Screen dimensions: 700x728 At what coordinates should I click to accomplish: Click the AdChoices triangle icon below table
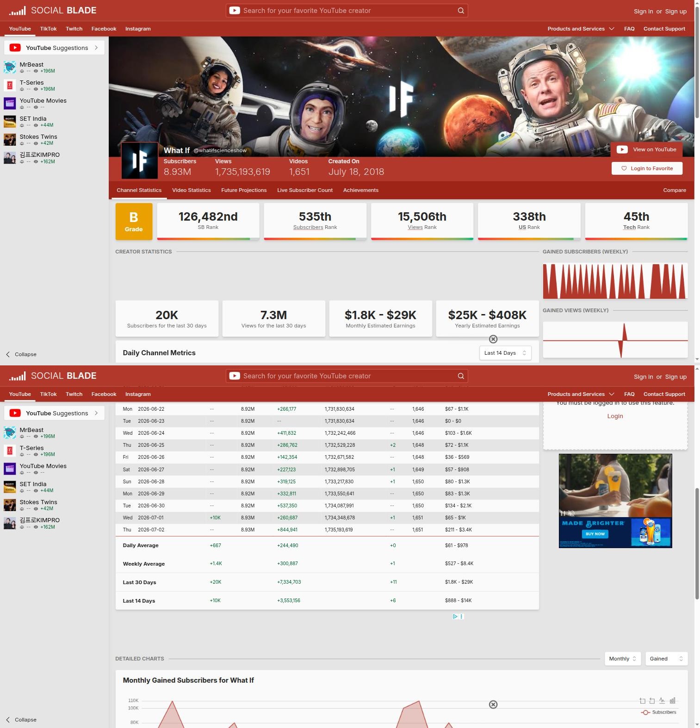pos(455,617)
